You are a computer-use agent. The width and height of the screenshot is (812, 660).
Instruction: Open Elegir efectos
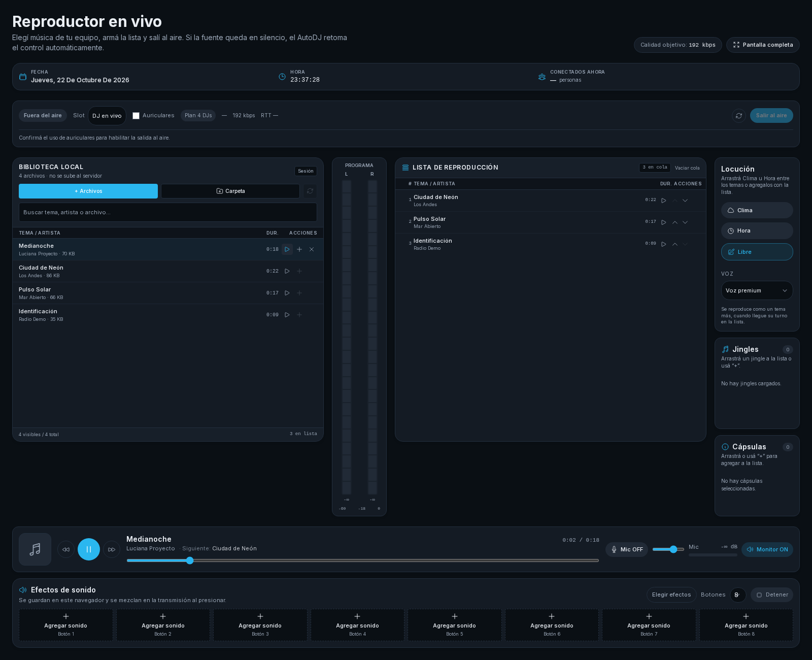pyautogui.click(x=671, y=595)
